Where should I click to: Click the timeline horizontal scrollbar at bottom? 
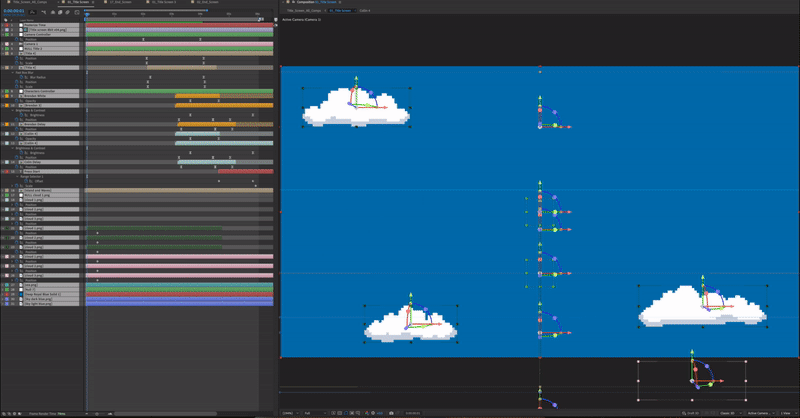pos(166,413)
